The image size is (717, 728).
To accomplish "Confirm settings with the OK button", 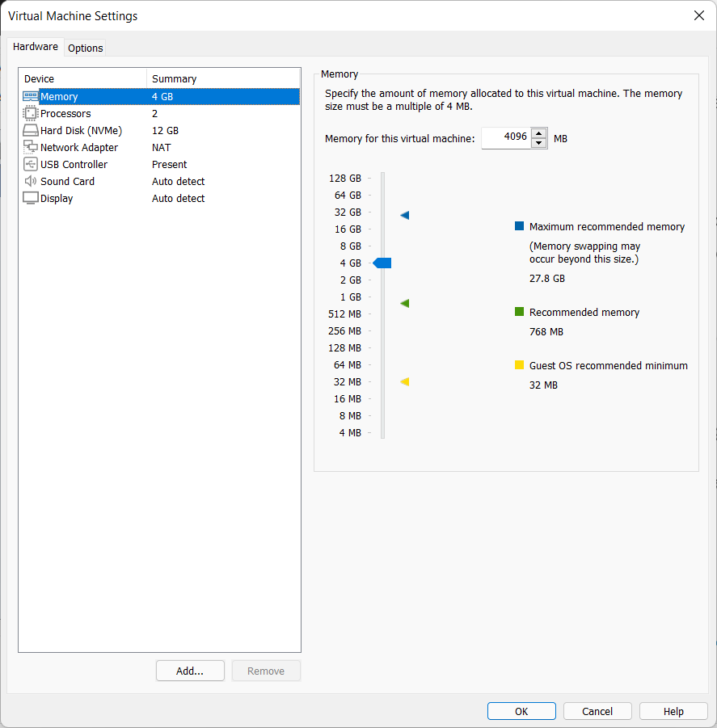I will 521,711.
